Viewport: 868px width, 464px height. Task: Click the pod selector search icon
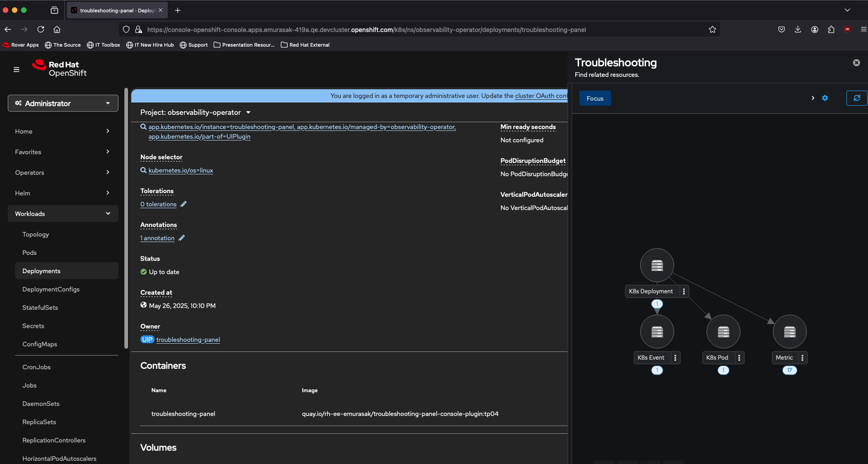click(x=144, y=127)
